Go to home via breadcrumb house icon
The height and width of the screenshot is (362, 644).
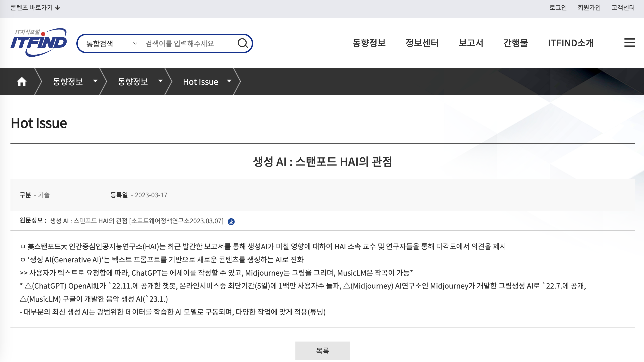tap(22, 82)
